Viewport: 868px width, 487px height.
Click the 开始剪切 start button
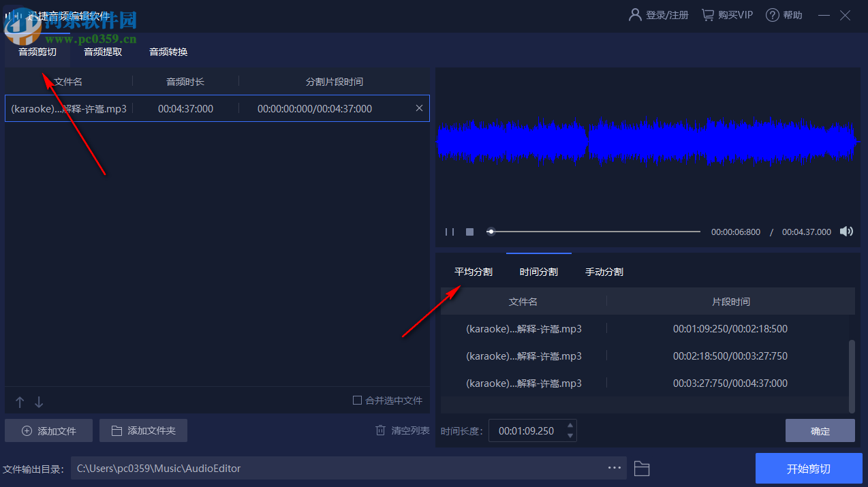pyautogui.click(x=809, y=469)
